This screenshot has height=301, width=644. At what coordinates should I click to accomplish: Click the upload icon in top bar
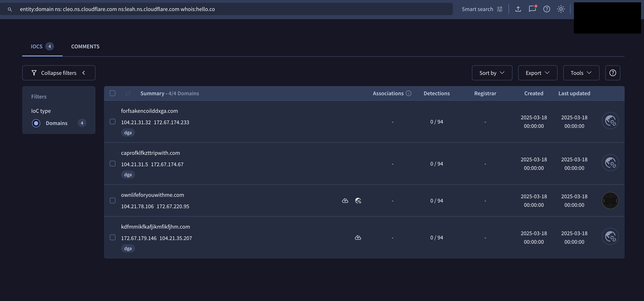tap(518, 9)
